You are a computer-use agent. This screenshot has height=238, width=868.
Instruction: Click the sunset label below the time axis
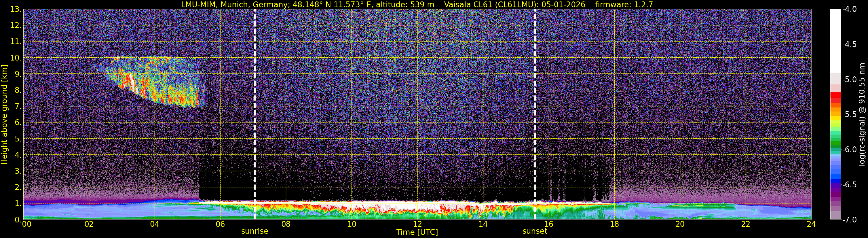[535, 231]
